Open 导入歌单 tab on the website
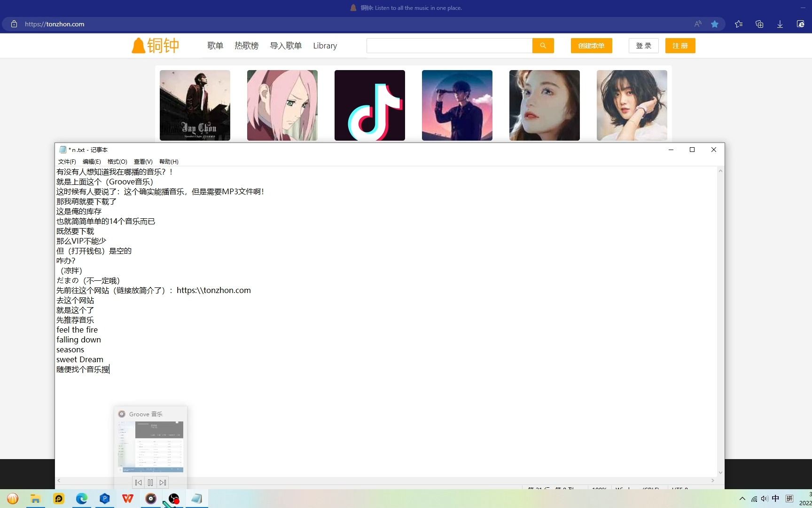Image resolution: width=812 pixels, height=508 pixels. 286,46
